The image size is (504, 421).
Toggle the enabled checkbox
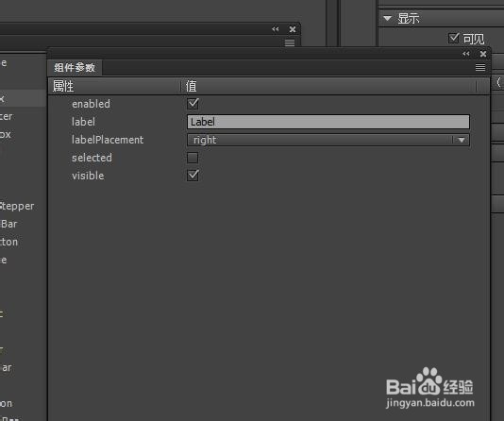click(x=193, y=104)
